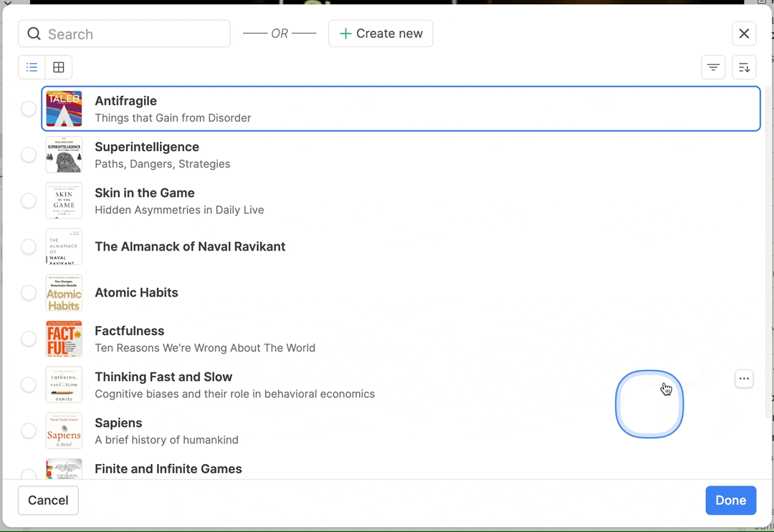Select the Factfulness radio button
Screen dimensions: 774x532
29,339
